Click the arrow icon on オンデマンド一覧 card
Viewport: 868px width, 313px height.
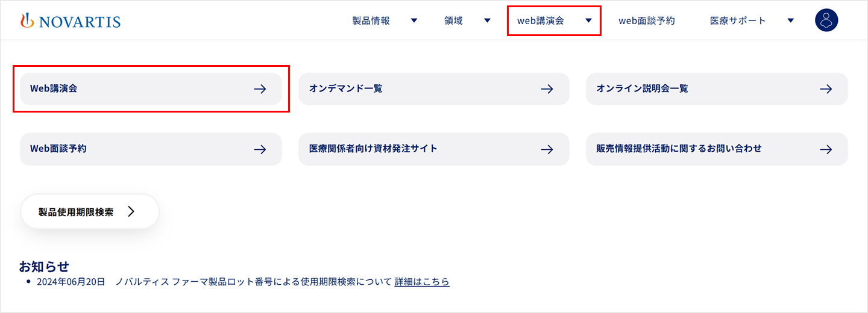(x=547, y=89)
